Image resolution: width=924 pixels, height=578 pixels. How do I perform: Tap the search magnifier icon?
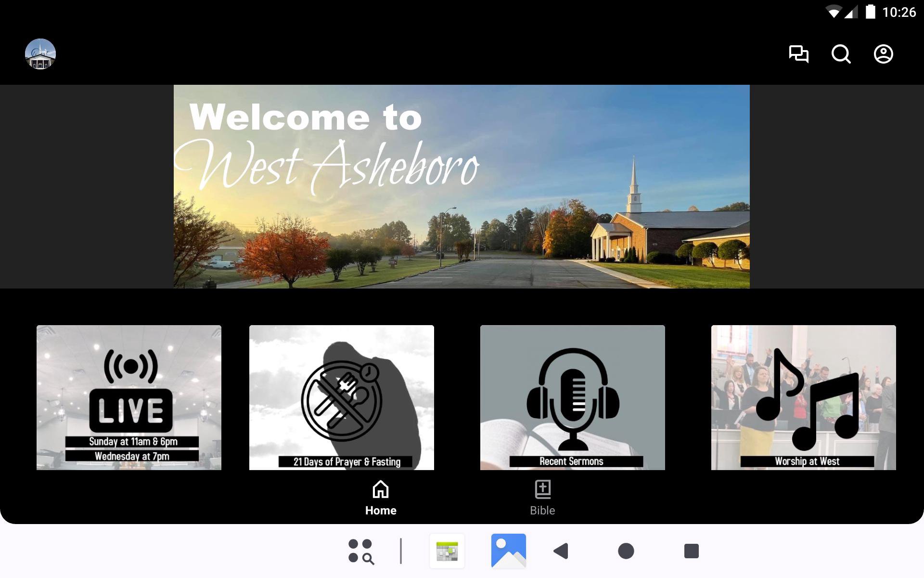[x=841, y=54]
